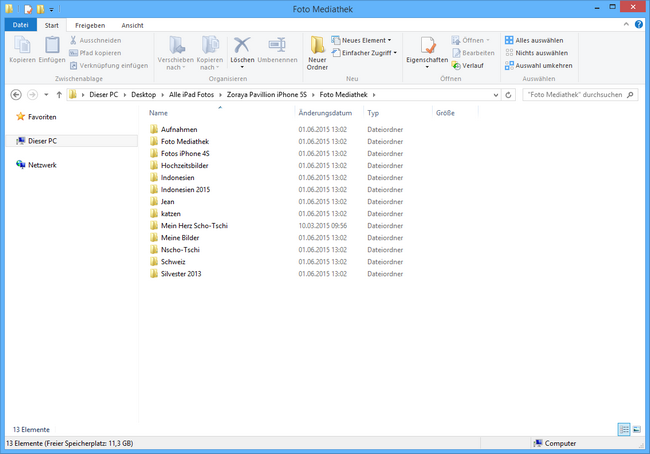Switch to details view icon

(624, 429)
